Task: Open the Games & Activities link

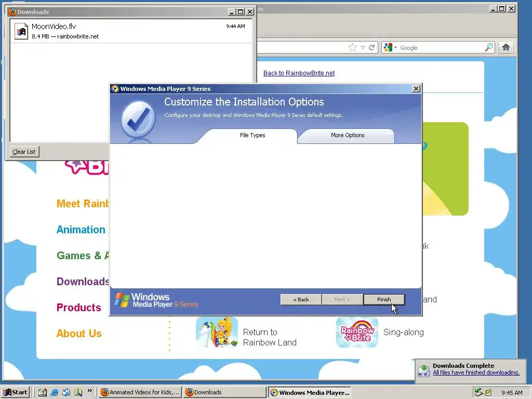Action: [x=83, y=256]
